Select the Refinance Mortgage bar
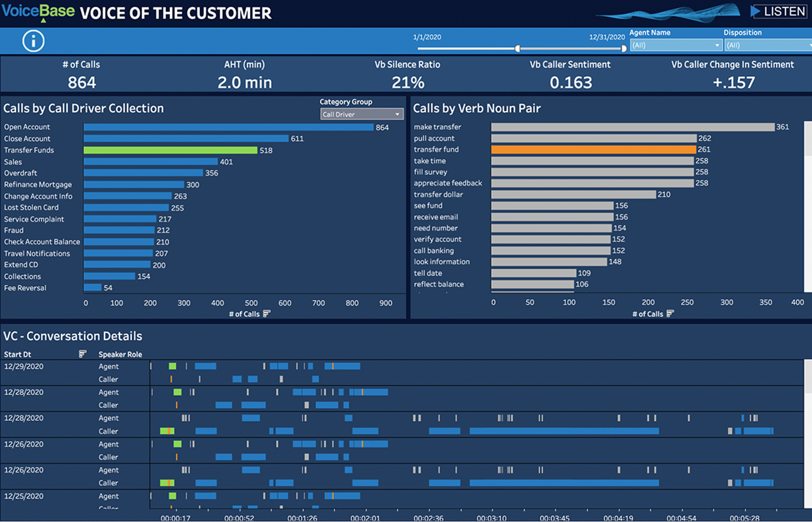812x522 pixels. click(x=134, y=185)
